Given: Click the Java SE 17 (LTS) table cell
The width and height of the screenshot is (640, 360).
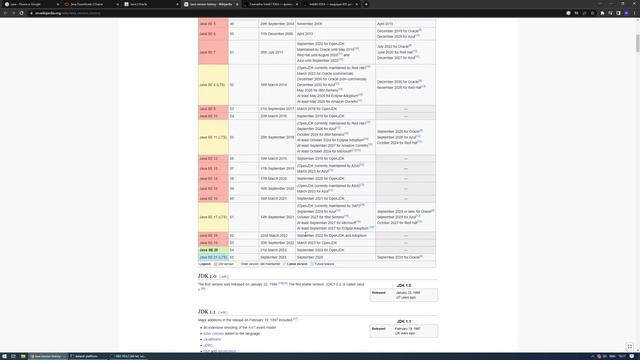Looking at the screenshot, I should point(213,217).
